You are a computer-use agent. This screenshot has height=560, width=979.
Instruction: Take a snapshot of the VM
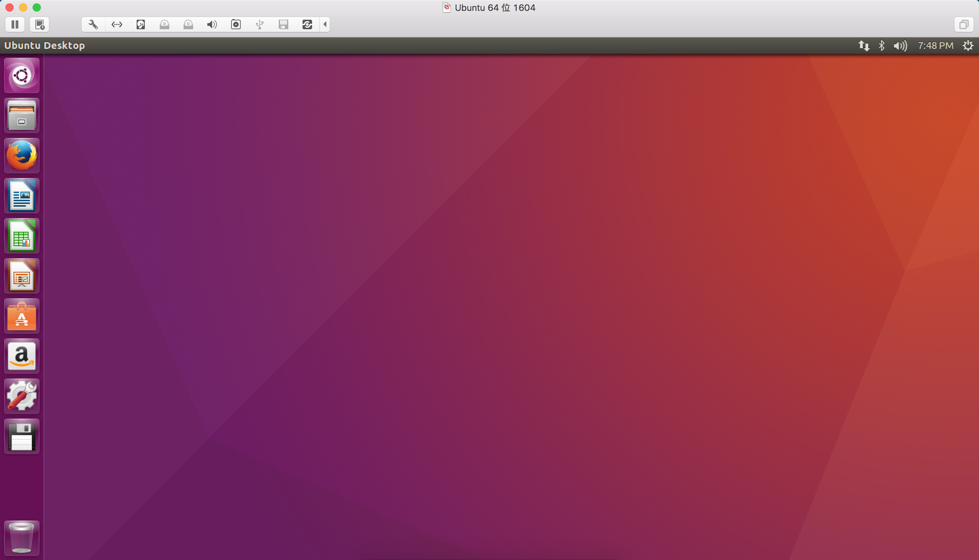(x=40, y=24)
